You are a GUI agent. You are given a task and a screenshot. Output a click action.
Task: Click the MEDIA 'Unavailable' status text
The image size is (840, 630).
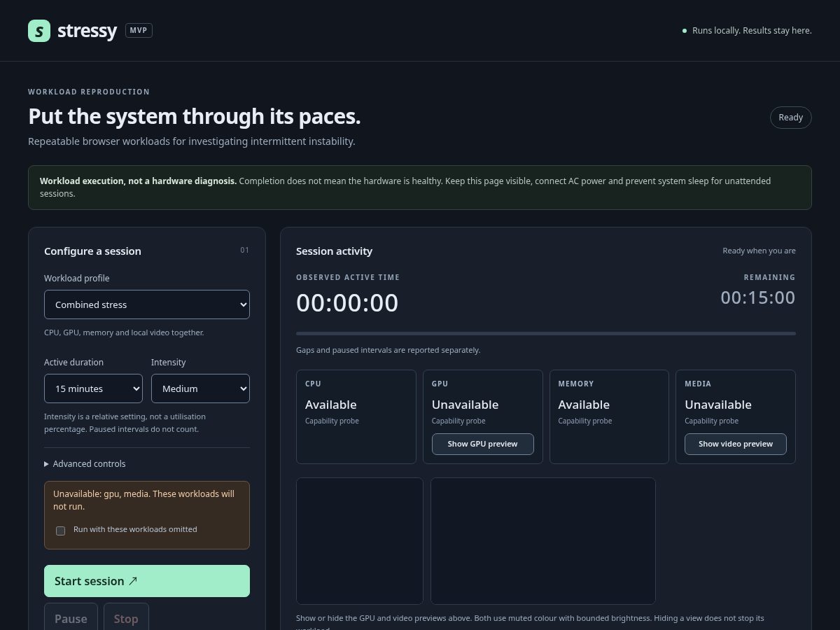[x=718, y=405]
